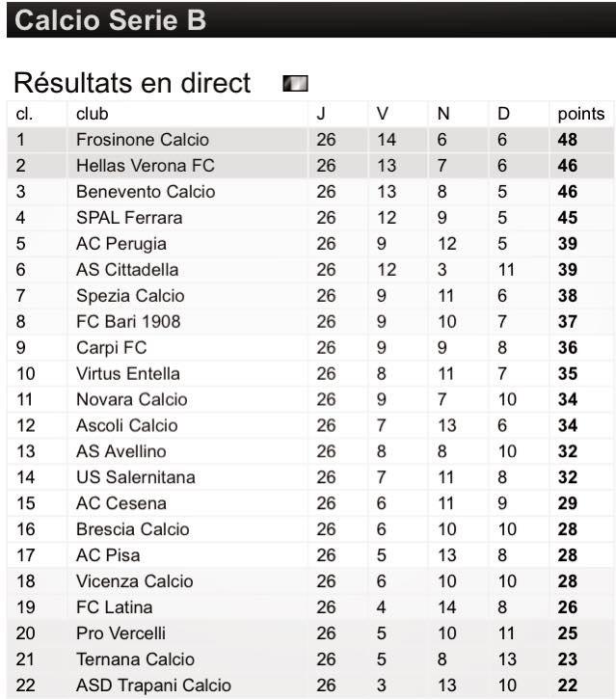Open Brescia Calcio club entry
This screenshot has height=699, width=616.
(133, 529)
